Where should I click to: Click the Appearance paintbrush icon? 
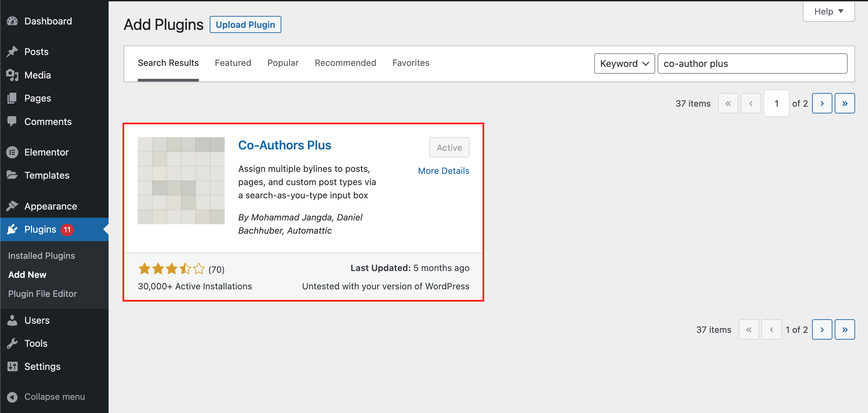(12, 206)
